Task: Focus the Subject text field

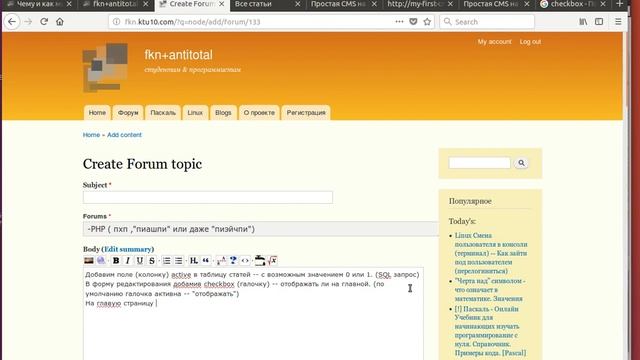Action: (x=208, y=197)
